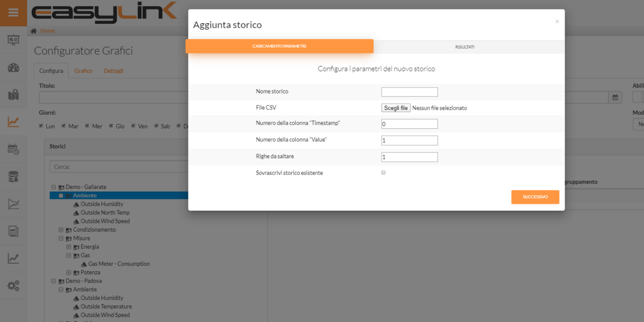Open the calendar clock scheduler sidebar icon
644x322 pixels.
(13, 149)
